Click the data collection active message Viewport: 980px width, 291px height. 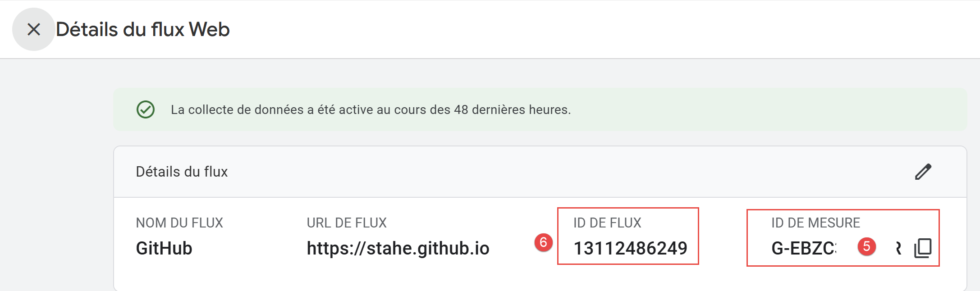coord(371,109)
